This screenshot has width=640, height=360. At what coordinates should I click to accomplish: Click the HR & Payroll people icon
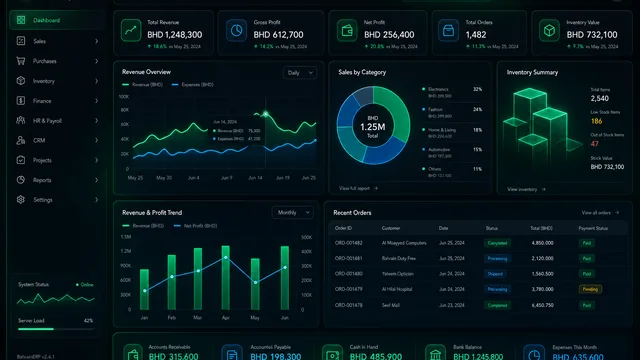point(21,120)
